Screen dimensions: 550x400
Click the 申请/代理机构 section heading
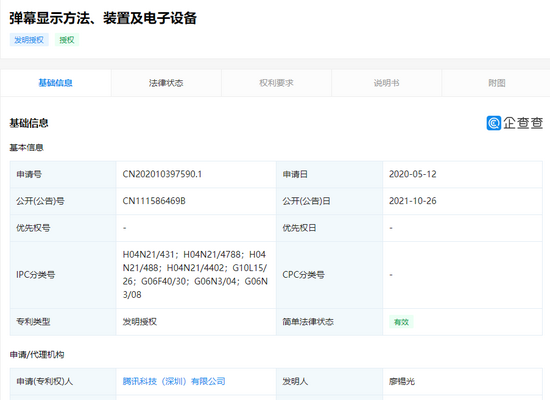[x=37, y=354]
